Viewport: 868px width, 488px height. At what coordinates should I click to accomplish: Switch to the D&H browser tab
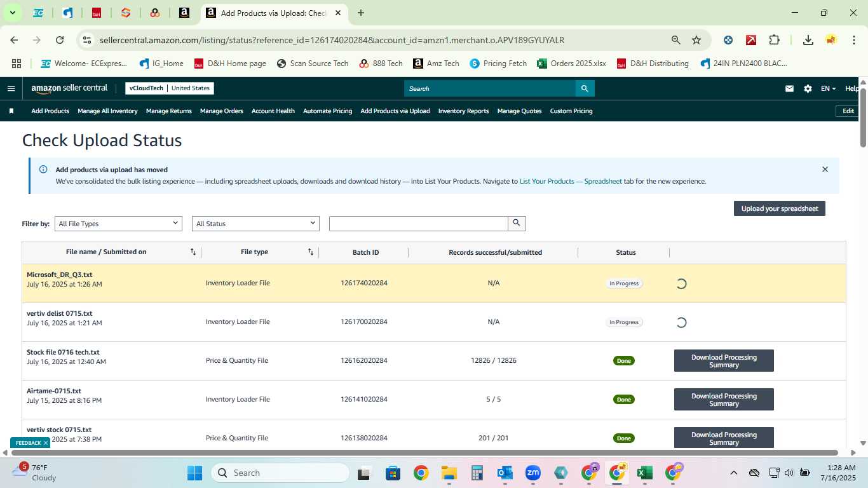click(97, 13)
